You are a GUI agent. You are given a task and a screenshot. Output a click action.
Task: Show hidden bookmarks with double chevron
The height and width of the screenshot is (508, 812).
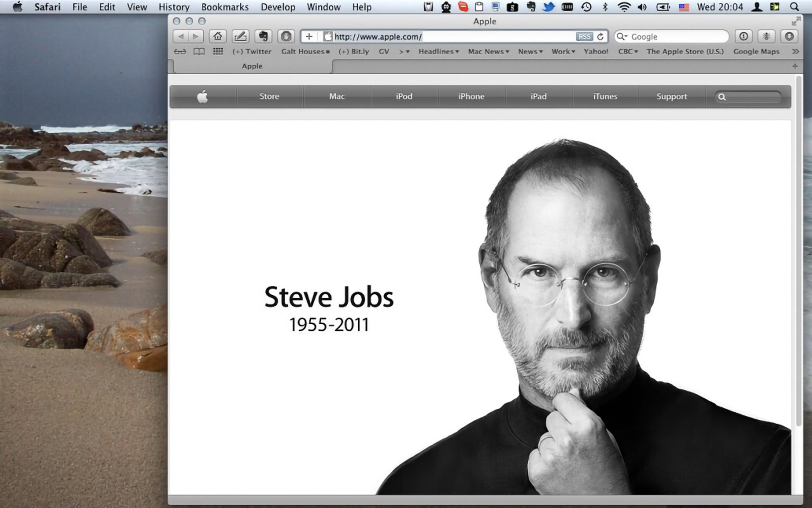(x=796, y=52)
